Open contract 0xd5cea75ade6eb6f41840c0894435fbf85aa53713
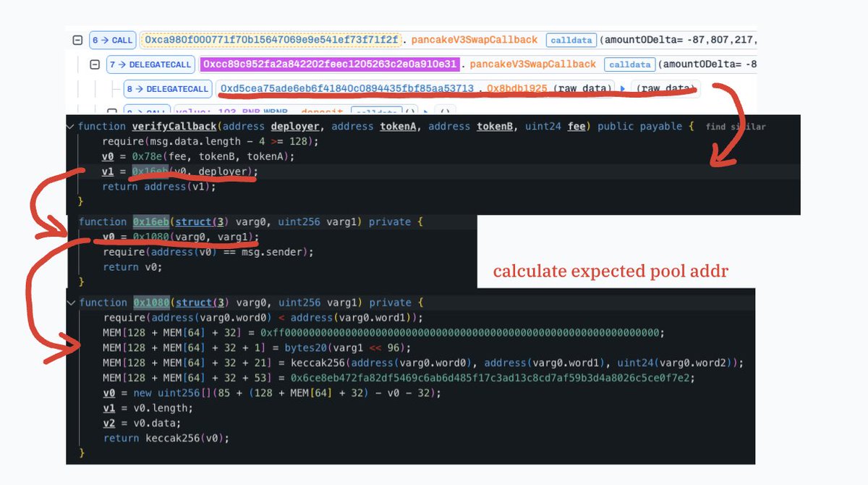The image size is (868, 485). point(346,88)
